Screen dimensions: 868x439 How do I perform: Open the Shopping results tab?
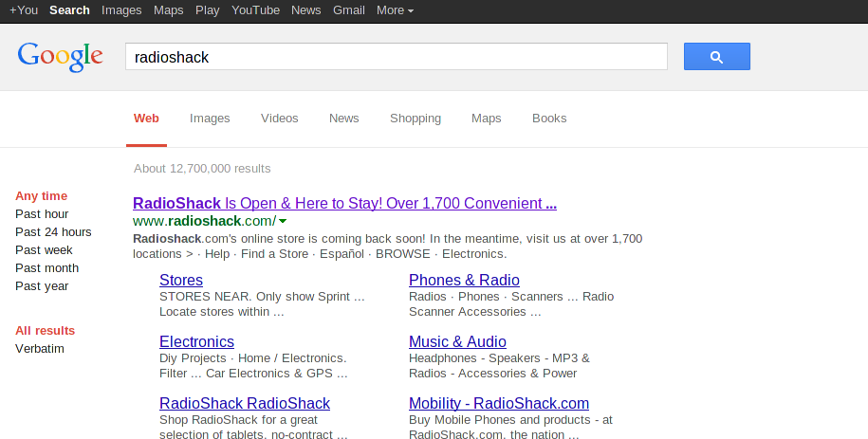415,119
